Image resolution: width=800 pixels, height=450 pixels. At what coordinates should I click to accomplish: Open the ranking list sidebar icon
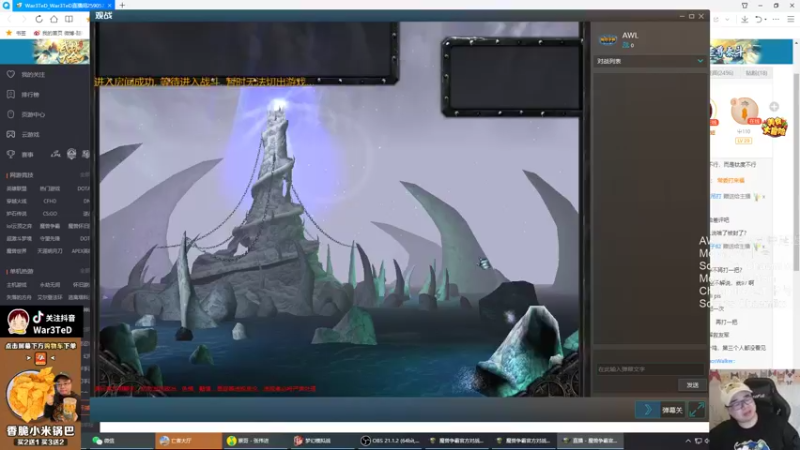point(11,94)
